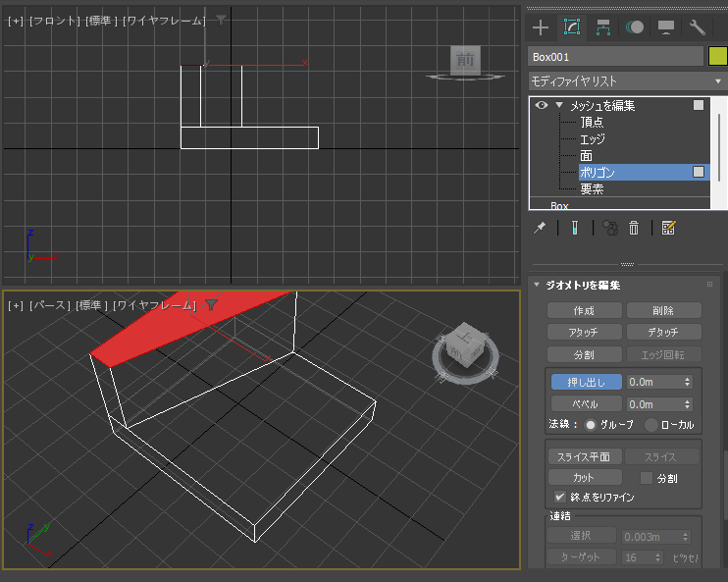Open the Front viewport [+] menu
The height and width of the screenshot is (582, 728).
point(16,21)
